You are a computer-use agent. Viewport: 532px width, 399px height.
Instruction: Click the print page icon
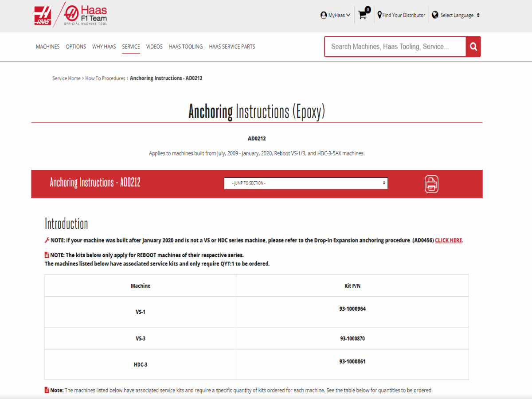coord(431,184)
